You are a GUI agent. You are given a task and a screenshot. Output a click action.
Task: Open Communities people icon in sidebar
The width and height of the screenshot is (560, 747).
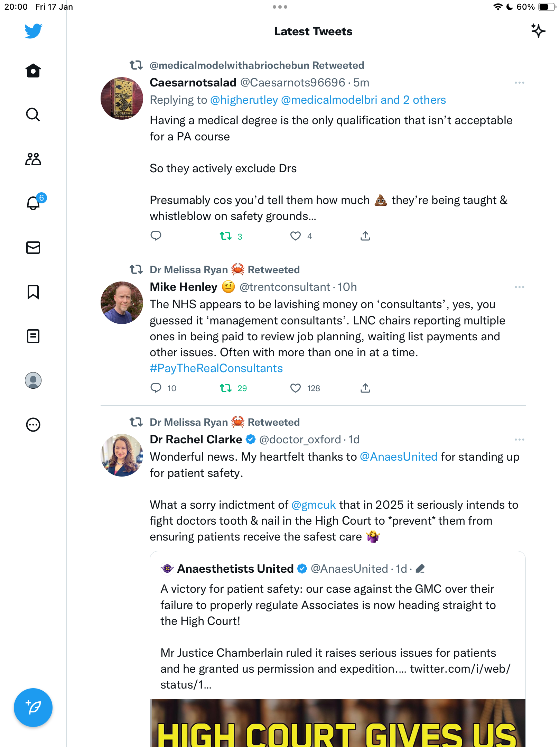[33, 159]
